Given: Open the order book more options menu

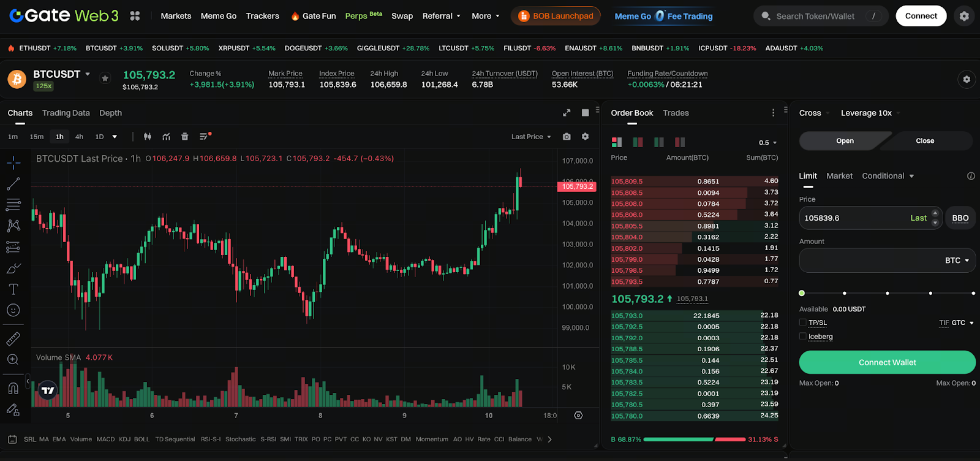Looking at the screenshot, I should pyautogui.click(x=773, y=113).
